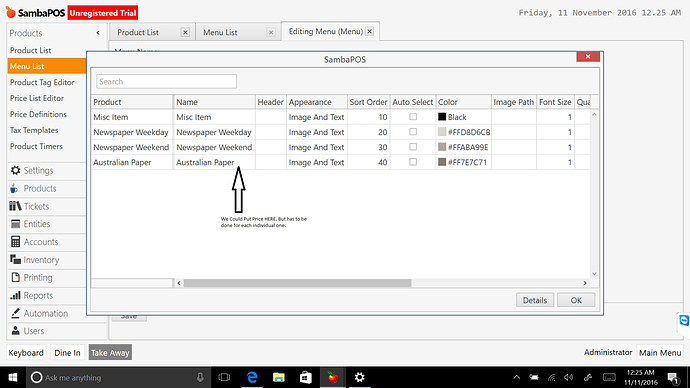The image size is (690, 388).
Task: Pick the Black color swatch
Action: [x=442, y=117]
